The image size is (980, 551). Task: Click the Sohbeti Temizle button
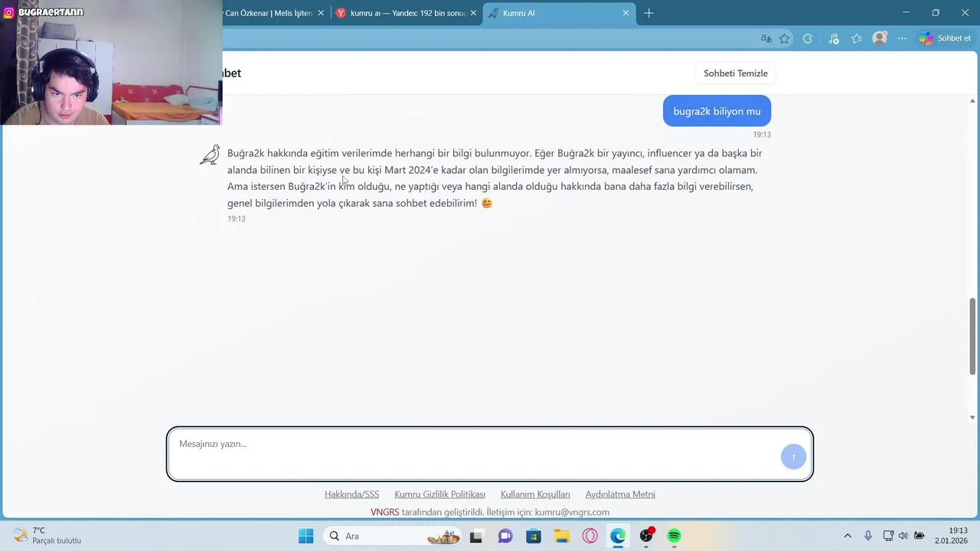click(736, 73)
